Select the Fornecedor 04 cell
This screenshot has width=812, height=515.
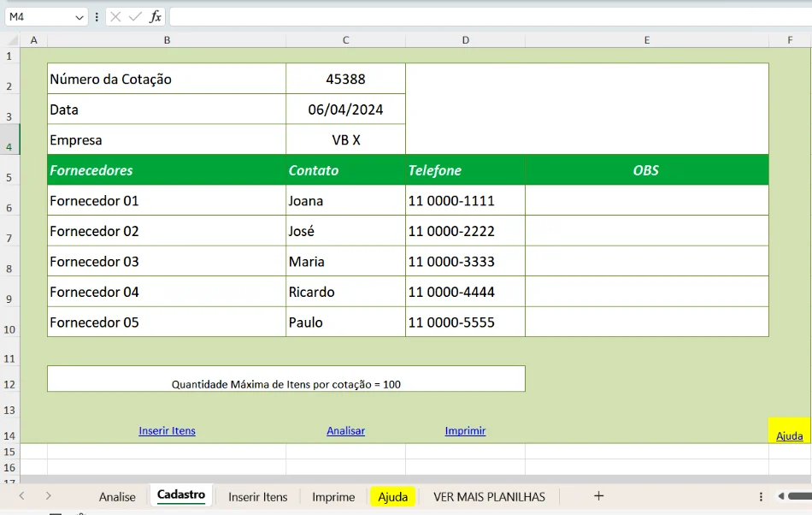point(167,292)
